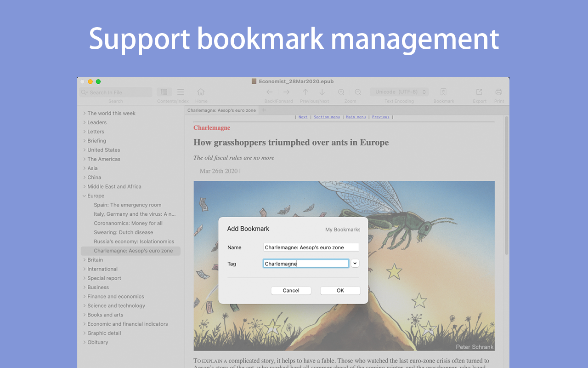Click the Bookmark toolbar icon

point(443,92)
